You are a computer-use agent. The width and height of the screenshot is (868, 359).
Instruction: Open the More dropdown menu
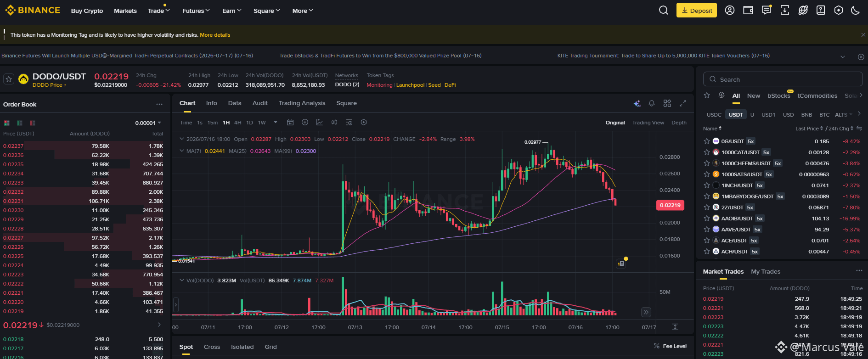[x=302, y=11]
